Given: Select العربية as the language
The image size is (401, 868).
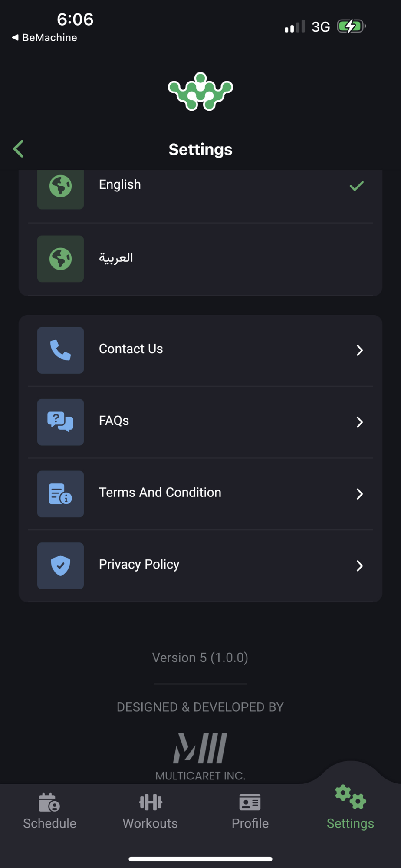Looking at the screenshot, I should (x=200, y=260).
